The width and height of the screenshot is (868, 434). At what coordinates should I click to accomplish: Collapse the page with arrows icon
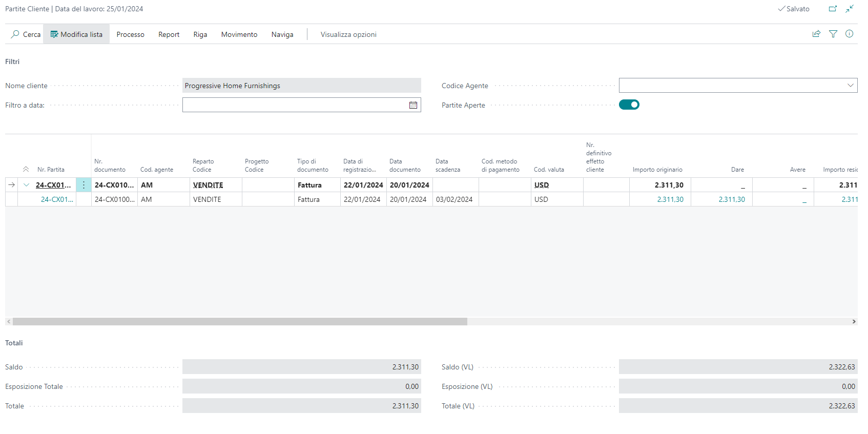[850, 9]
